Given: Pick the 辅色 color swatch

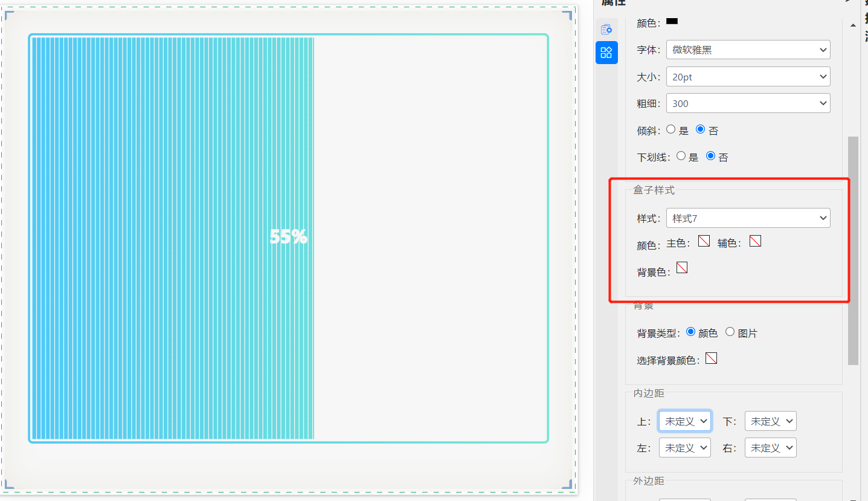Looking at the screenshot, I should tap(755, 241).
